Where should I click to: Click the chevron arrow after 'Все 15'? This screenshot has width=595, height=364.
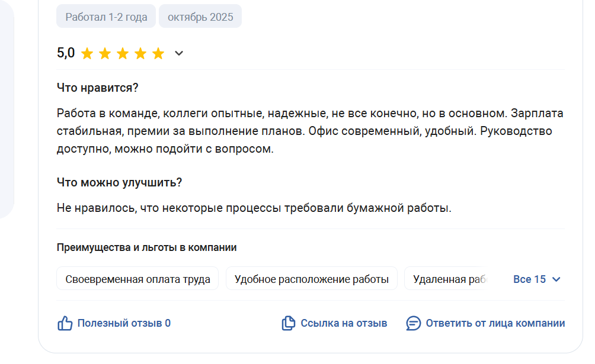point(556,279)
